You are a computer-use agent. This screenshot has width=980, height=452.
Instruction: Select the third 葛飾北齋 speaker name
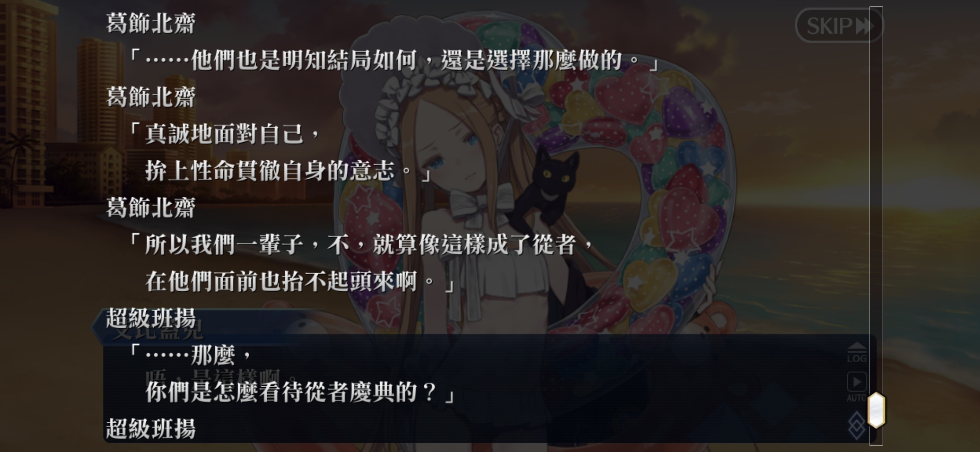click(150, 208)
